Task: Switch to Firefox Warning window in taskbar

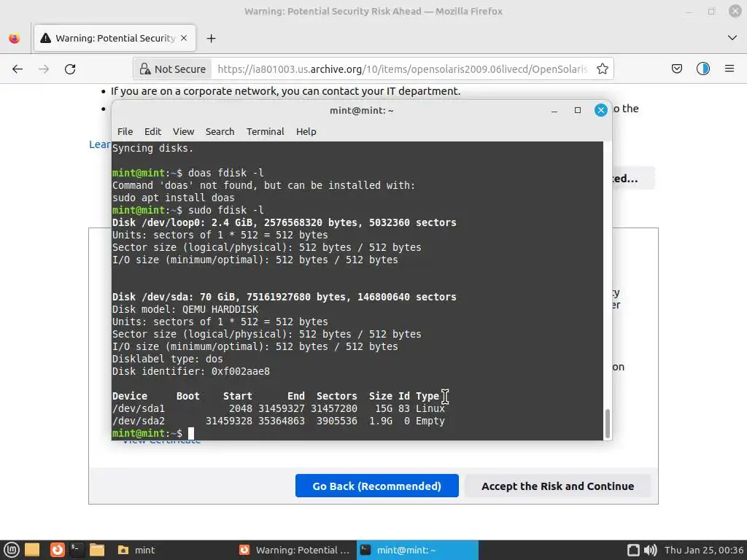Action: click(x=295, y=550)
